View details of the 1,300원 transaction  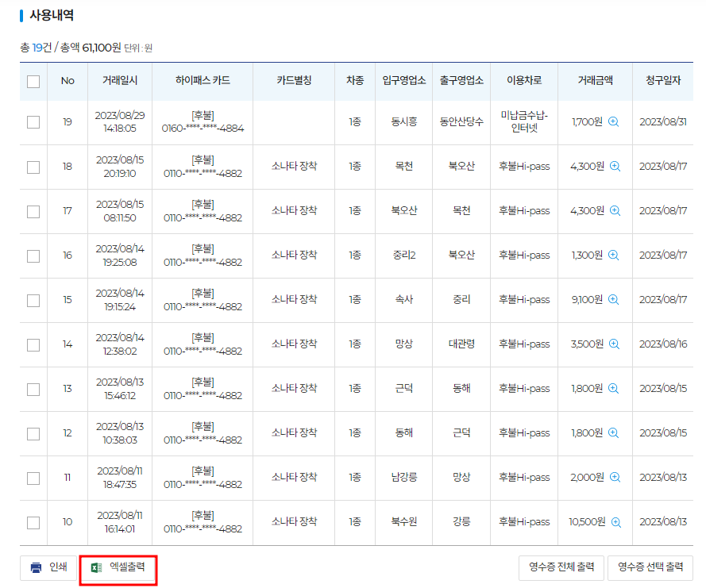[x=613, y=255]
